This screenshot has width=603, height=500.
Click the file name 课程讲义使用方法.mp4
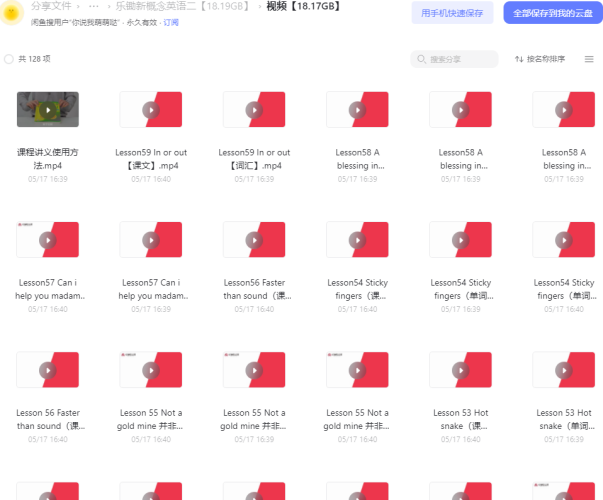click(x=48, y=159)
